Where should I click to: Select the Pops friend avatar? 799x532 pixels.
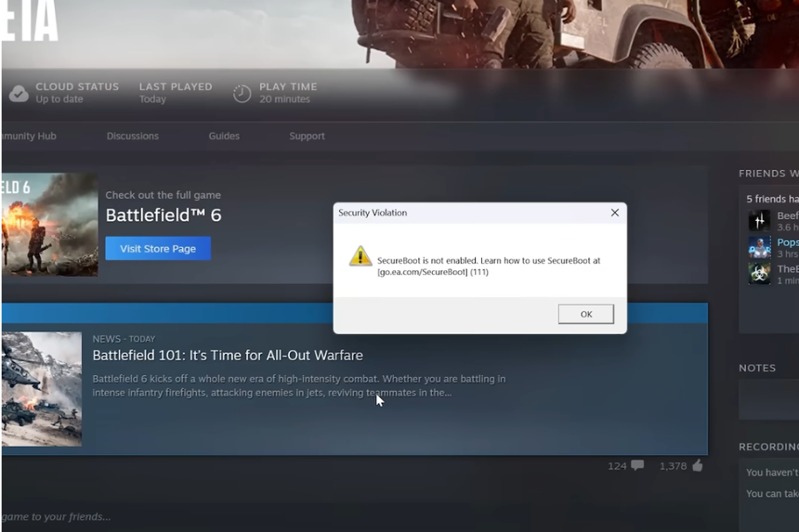(759, 247)
